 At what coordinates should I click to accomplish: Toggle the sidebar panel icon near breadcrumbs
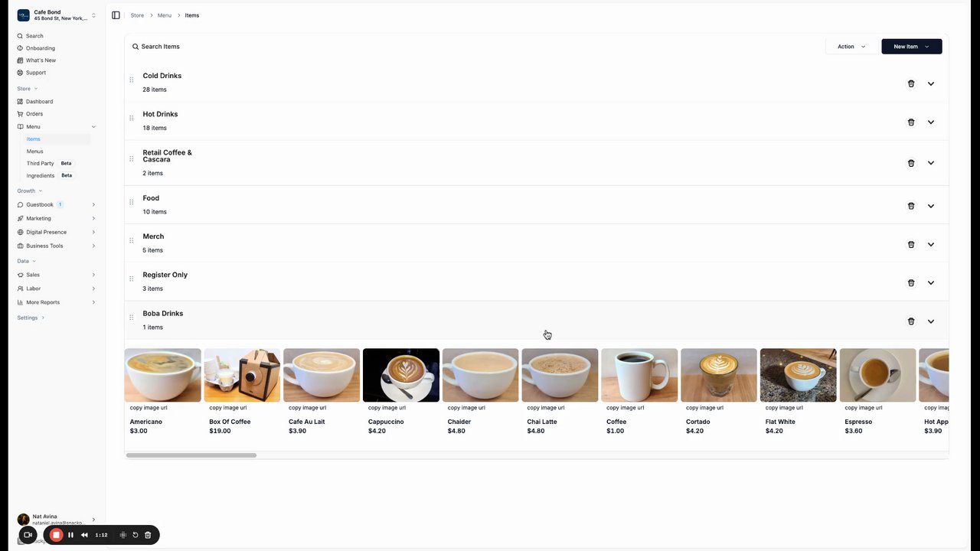click(116, 15)
